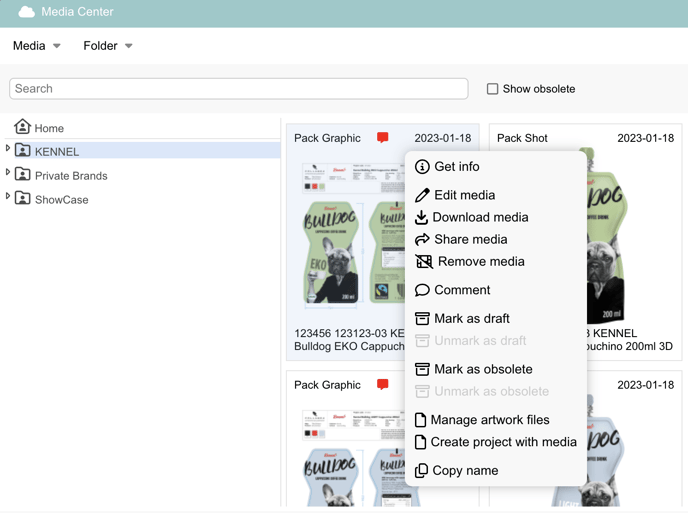Click the Media Center title text
The height and width of the screenshot is (513, 688).
(77, 12)
